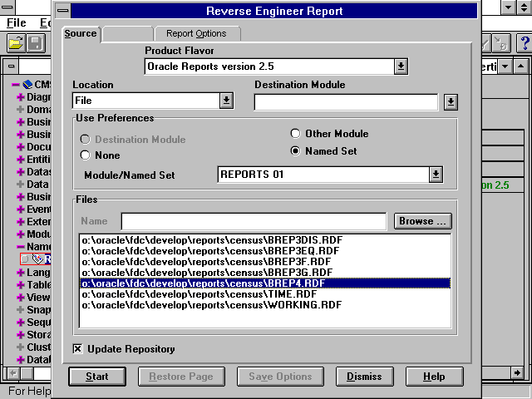Click the book icon beside CMS root node
The width and height of the screenshot is (532, 399).
click(27, 85)
